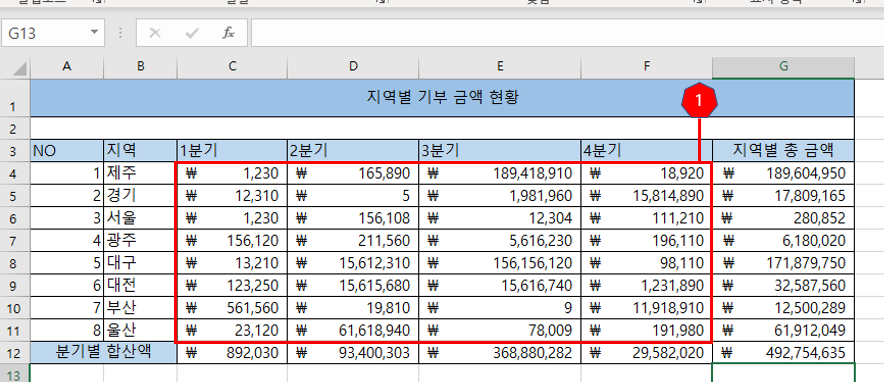
Task: Click the '지역별 총 금액' header cell
Action: (784, 151)
